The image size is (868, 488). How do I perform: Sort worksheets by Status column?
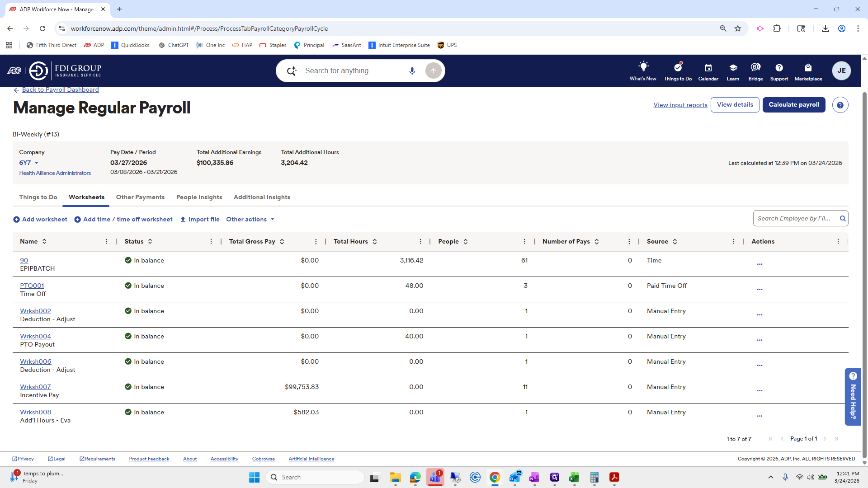click(150, 242)
